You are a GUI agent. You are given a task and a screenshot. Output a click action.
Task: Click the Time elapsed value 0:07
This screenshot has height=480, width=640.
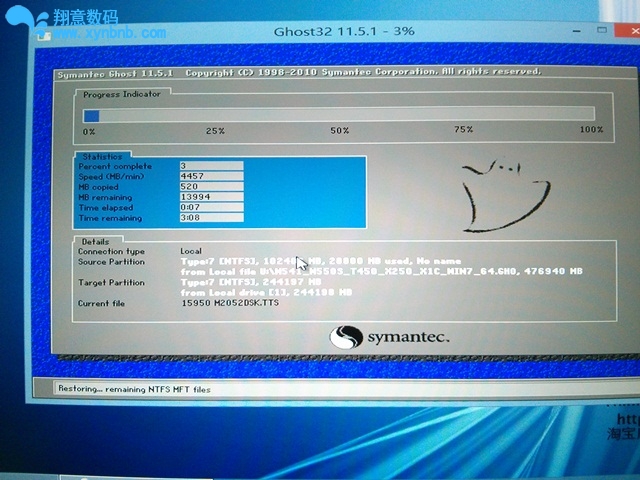point(211,207)
